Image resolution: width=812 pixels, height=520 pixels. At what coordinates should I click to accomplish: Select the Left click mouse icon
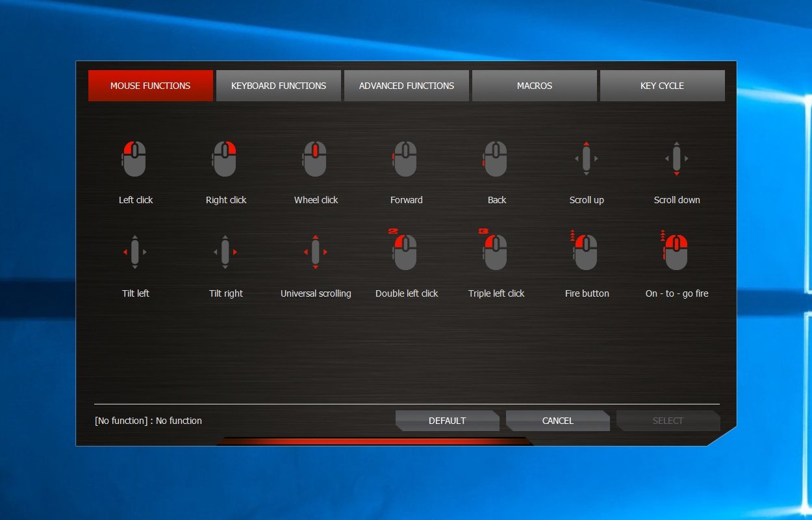pyautogui.click(x=134, y=159)
